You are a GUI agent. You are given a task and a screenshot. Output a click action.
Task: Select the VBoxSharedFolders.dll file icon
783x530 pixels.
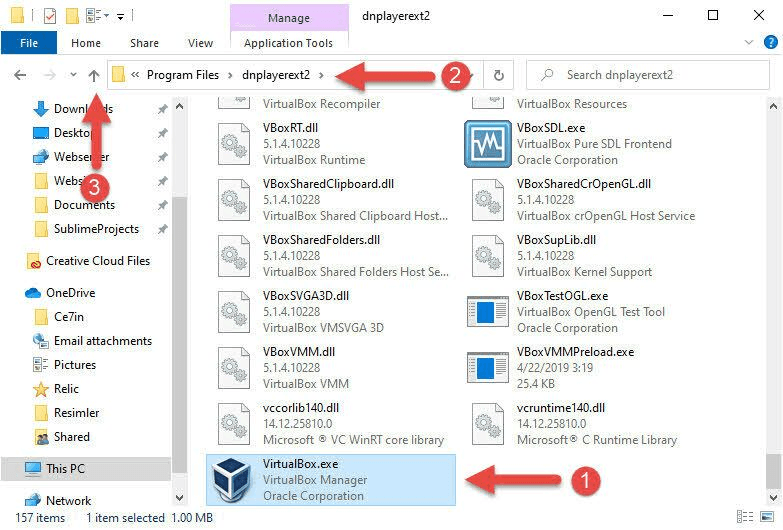click(233, 256)
